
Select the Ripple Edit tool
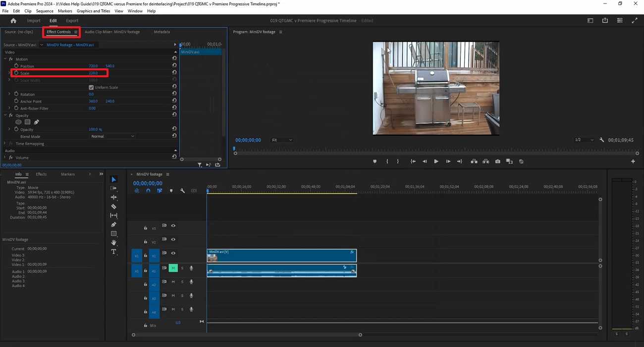click(x=113, y=198)
